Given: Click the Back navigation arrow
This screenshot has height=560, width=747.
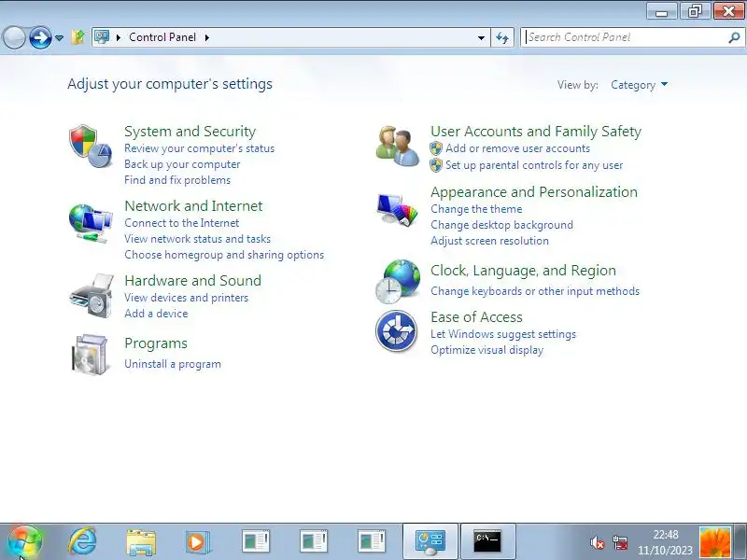Looking at the screenshot, I should [x=14, y=37].
